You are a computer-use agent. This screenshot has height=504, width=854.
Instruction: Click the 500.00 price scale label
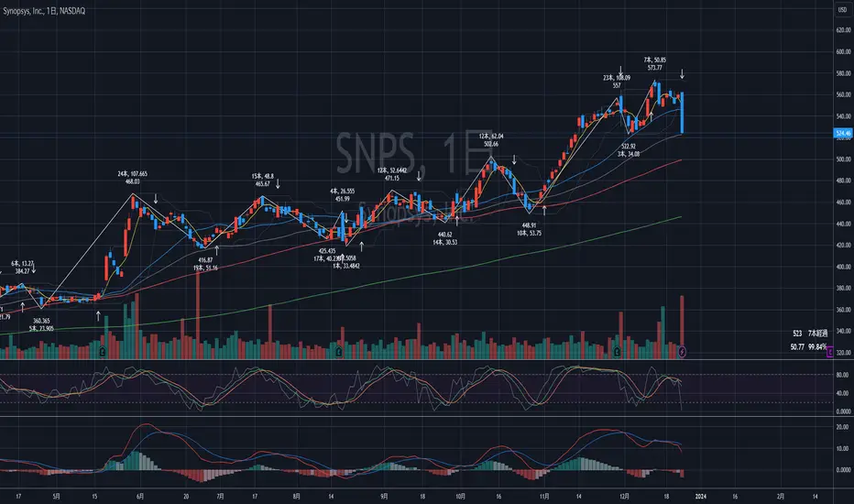pos(843,159)
